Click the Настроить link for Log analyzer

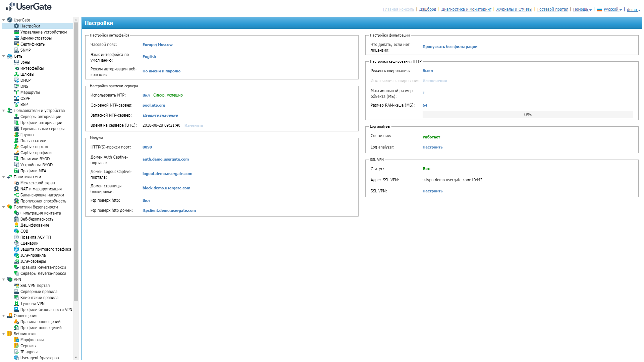coord(432,147)
